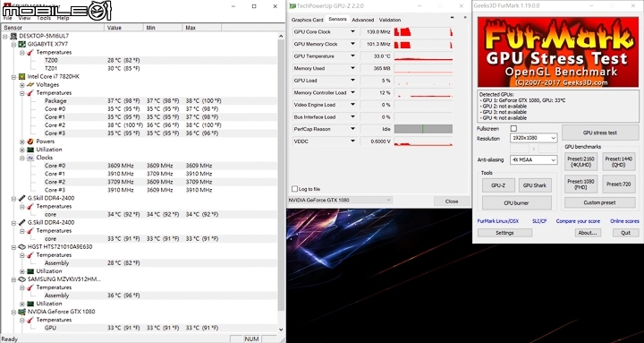Click the first G.Skill DDR4-2400 memory icon
This screenshot has height=343, width=644.
coord(21,198)
